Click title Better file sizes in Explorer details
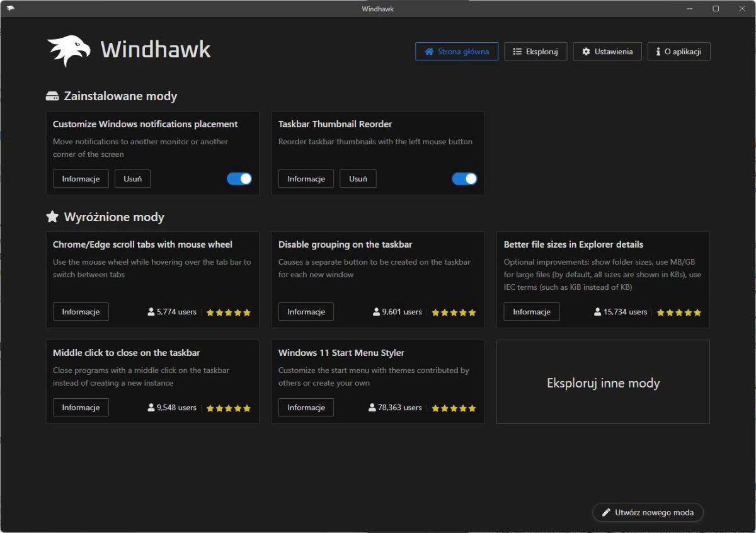The width and height of the screenshot is (756, 533). click(573, 244)
